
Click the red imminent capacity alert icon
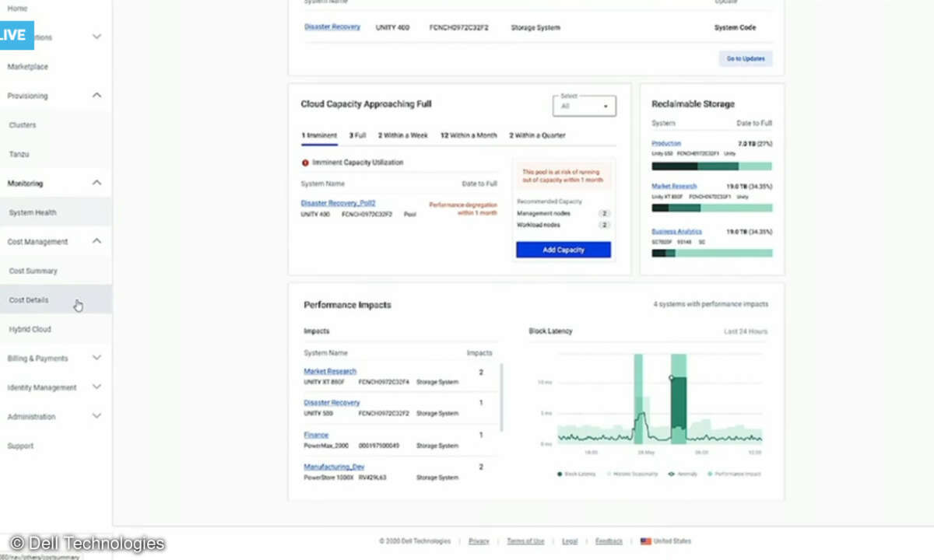(x=305, y=163)
